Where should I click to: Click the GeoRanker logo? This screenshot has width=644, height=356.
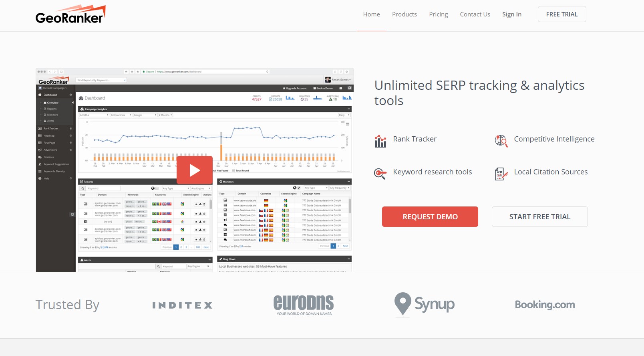pos(70,14)
